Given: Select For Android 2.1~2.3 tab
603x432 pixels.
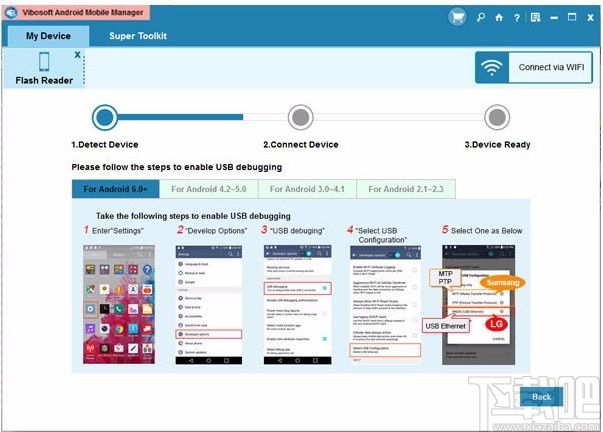Looking at the screenshot, I should coord(406,189).
